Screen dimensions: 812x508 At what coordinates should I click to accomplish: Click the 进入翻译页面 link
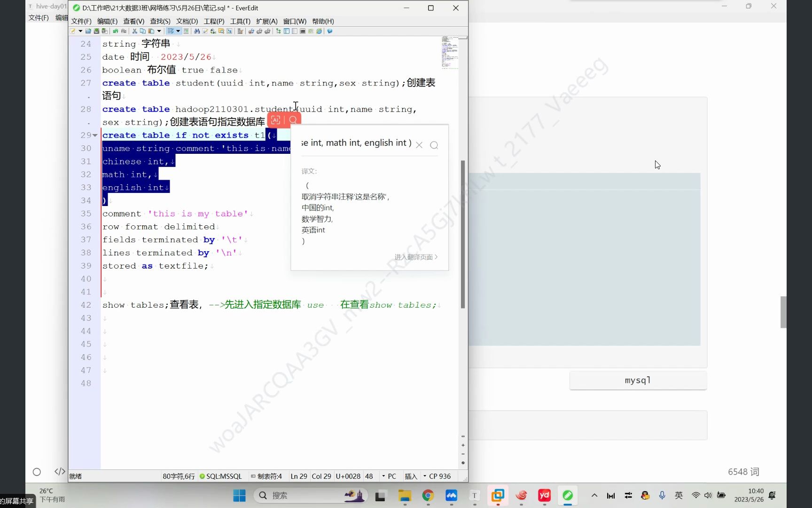pos(416,257)
